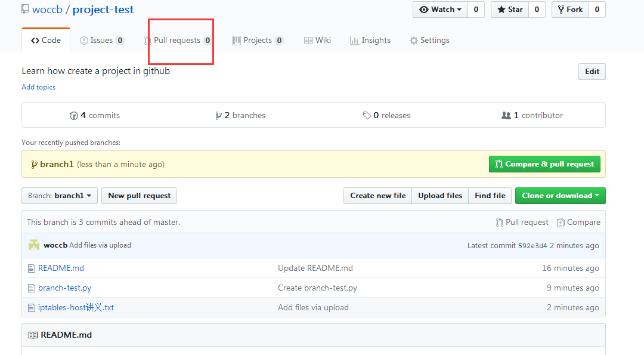Go to the Projects tab
Screen dimensions: 644x355
click(258, 40)
